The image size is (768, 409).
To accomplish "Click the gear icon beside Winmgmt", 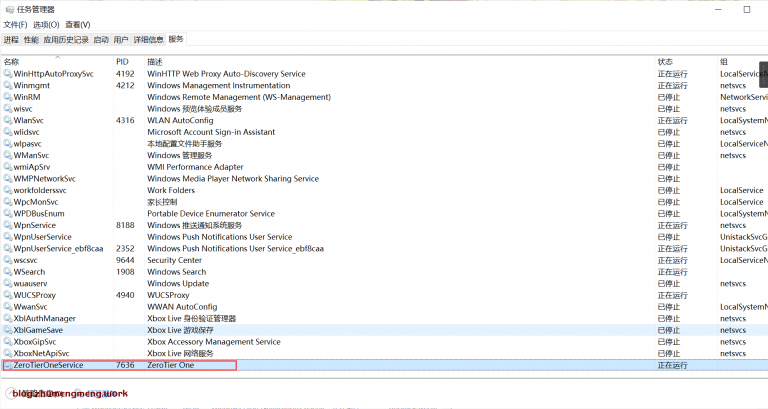I will coord(8,85).
